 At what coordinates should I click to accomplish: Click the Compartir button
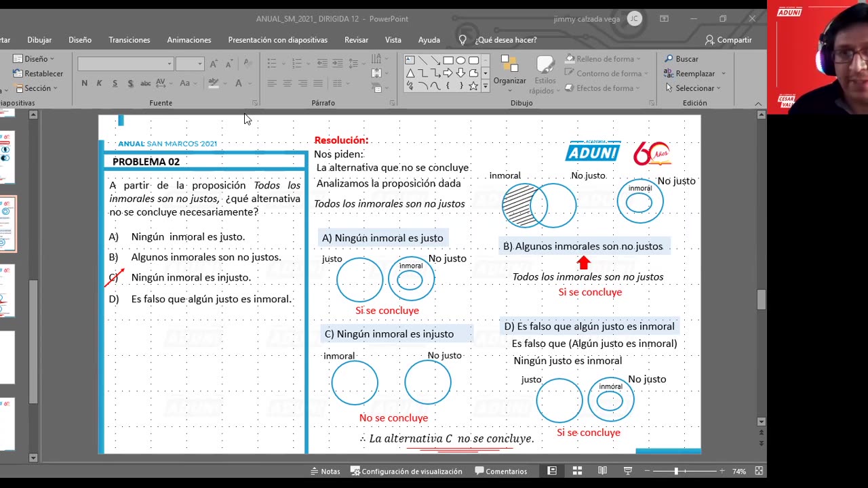pyautogui.click(x=728, y=40)
